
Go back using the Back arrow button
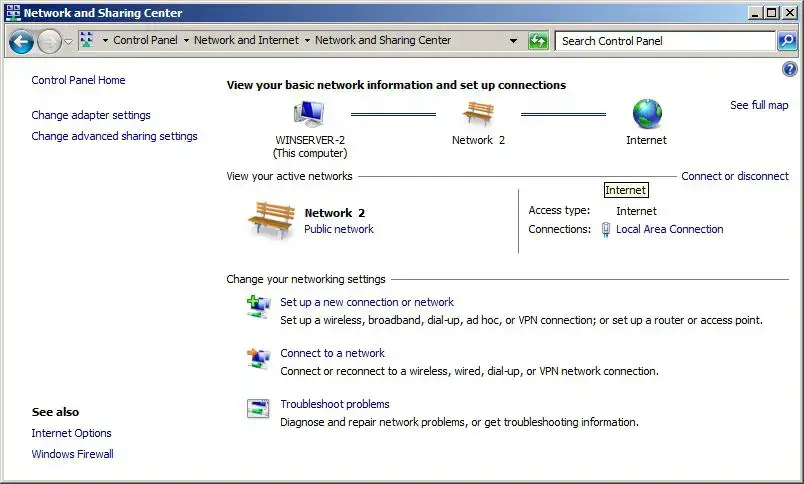point(21,41)
